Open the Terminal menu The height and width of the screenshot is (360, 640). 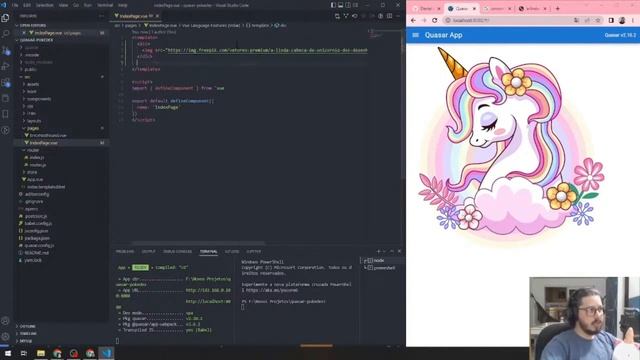[105, 5]
